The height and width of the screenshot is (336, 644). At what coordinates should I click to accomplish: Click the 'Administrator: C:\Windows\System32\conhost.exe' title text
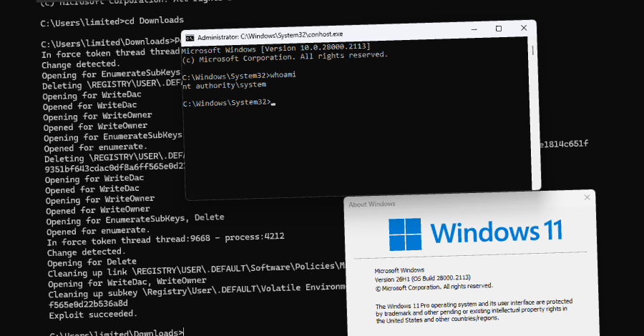click(270, 36)
